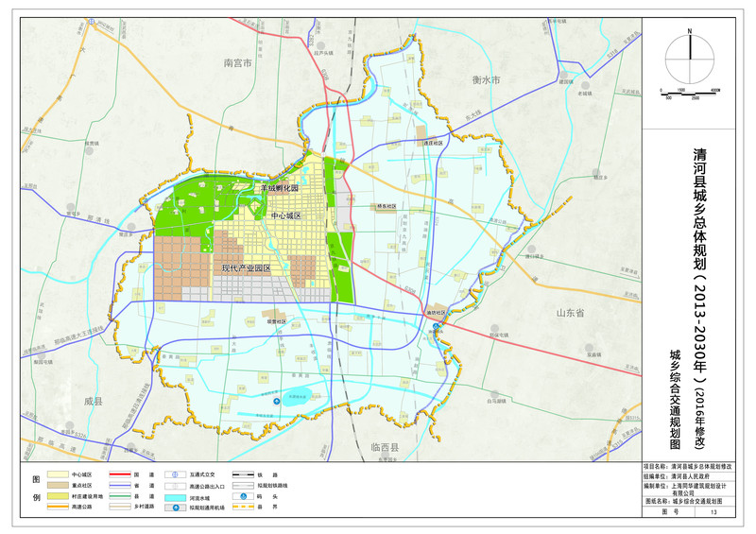Click the 南宫市 neighboring city label

point(237,63)
